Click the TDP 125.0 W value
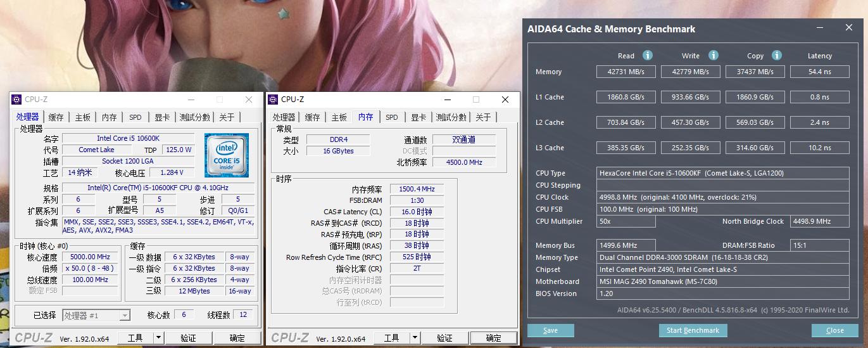 tap(178, 150)
